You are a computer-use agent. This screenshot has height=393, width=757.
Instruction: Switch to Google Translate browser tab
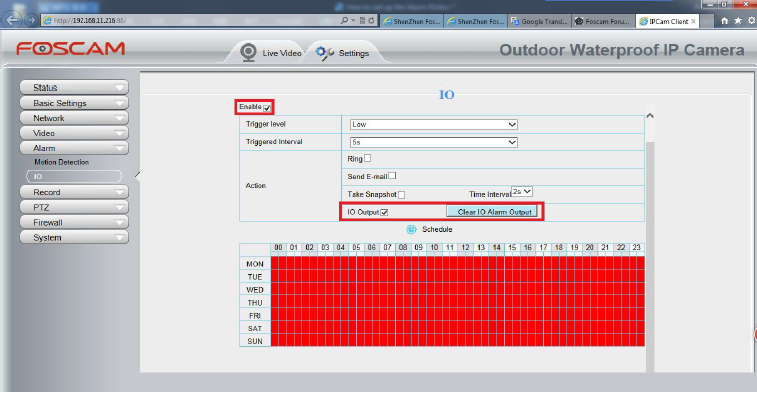[x=539, y=21]
